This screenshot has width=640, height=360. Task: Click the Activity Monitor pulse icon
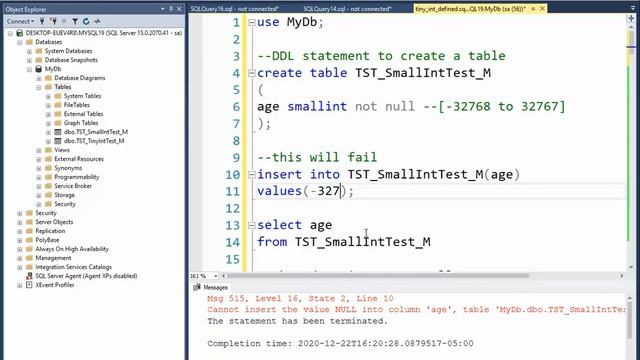tap(97, 21)
